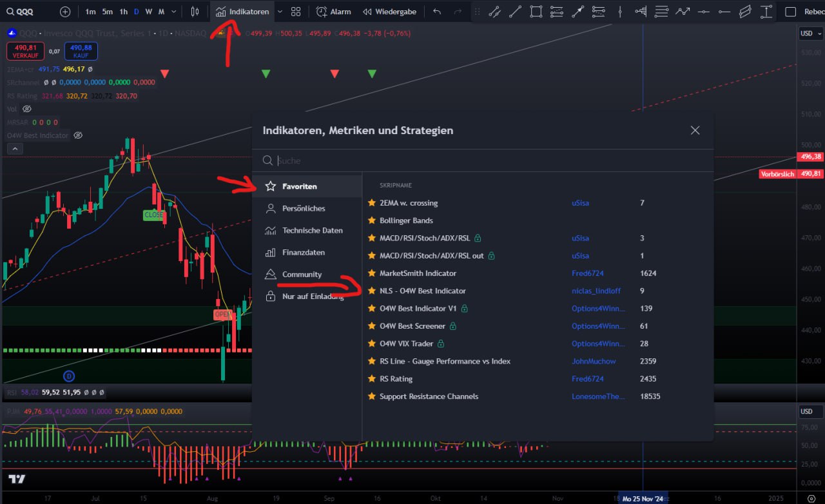Close the Indikatoren dialog with X
The width and height of the screenshot is (825, 504).
click(695, 130)
